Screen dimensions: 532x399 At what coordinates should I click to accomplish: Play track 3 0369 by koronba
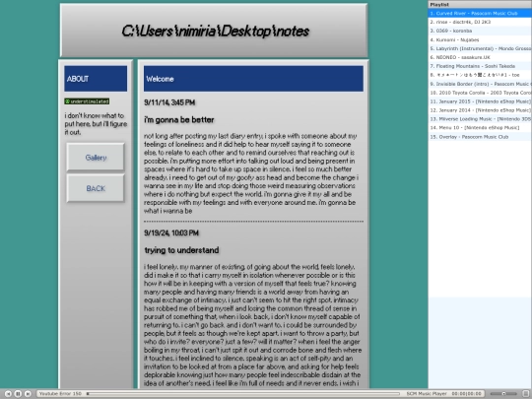click(x=480, y=31)
